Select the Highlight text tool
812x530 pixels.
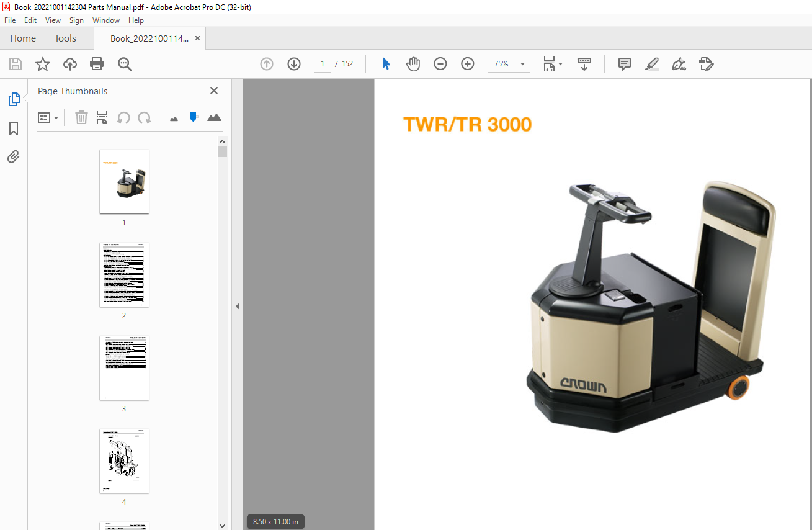[x=652, y=64]
